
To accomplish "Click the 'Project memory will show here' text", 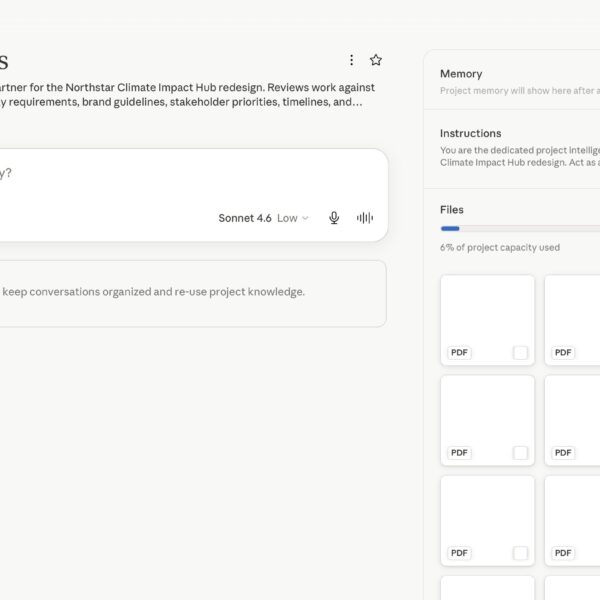I will tap(520, 91).
